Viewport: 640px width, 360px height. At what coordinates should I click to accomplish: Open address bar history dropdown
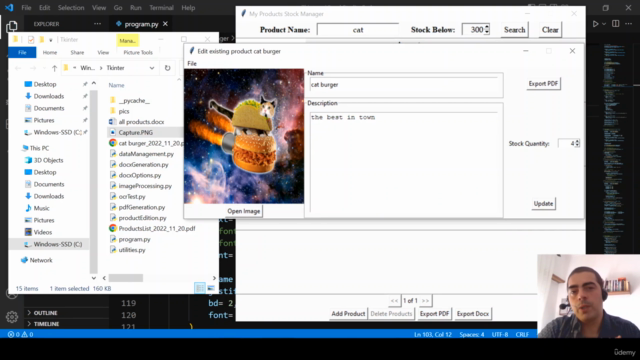152,68
